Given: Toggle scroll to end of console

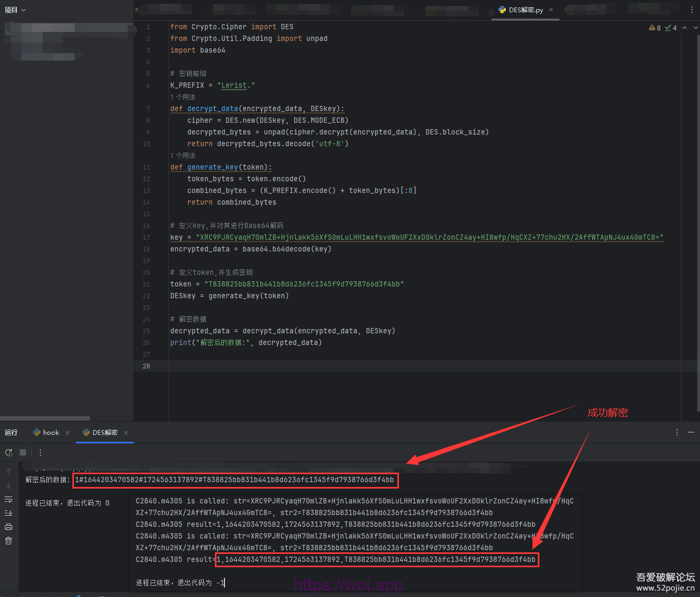Looking at the screenshot, I should [9, 513].
